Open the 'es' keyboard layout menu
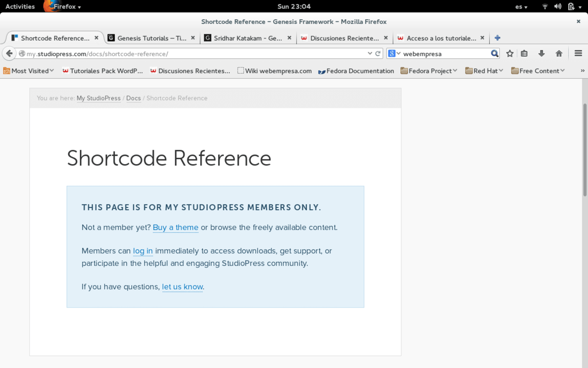This screenshot has height=368, width=588. click(x=521, y=6)
